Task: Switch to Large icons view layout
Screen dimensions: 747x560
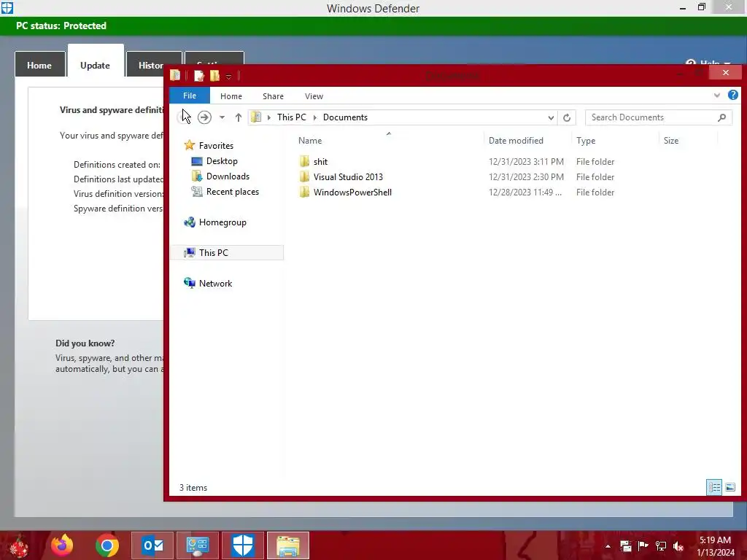Action: (x=729, y=487)
